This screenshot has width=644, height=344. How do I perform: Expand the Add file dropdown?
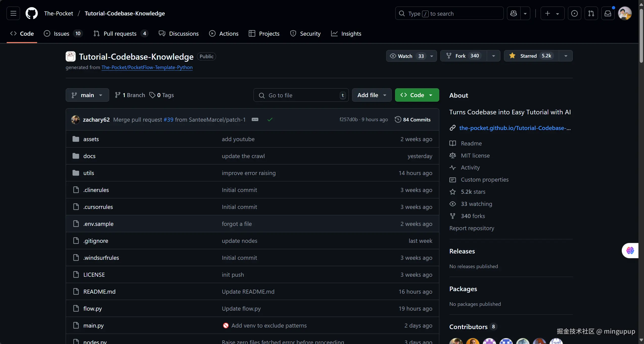coord(372,95)
